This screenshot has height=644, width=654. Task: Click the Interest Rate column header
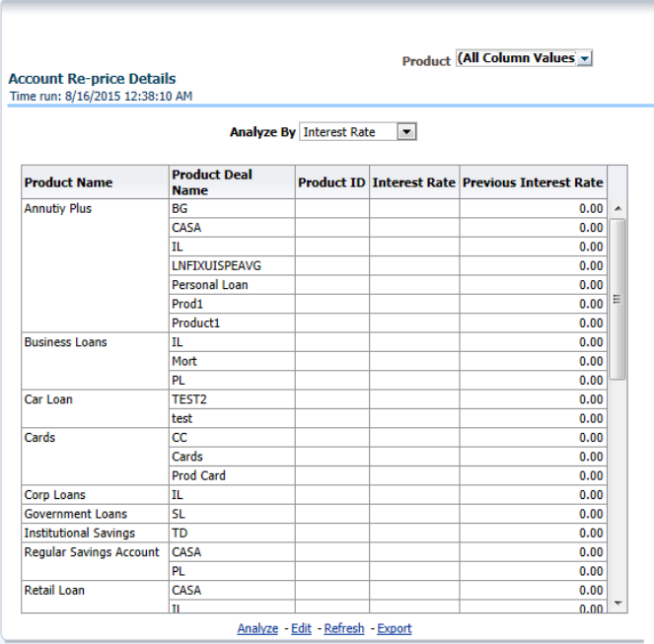414,182
